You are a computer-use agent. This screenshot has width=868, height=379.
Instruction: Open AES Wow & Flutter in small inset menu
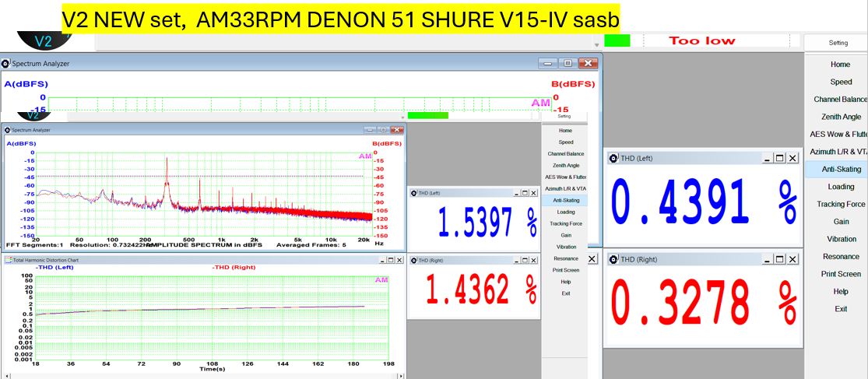click(565, 177)
